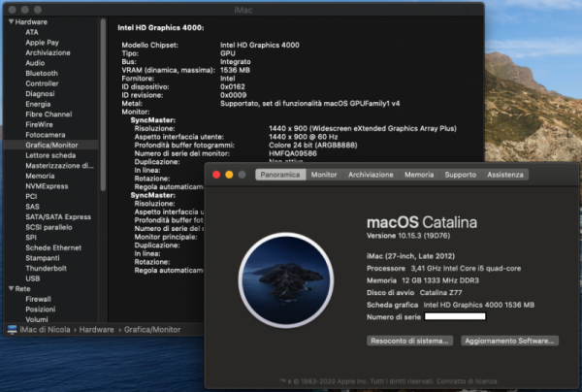582x392 pixels.
Task: Select Diagnosi in the sidebar
Action: click(x=40, y=94)
